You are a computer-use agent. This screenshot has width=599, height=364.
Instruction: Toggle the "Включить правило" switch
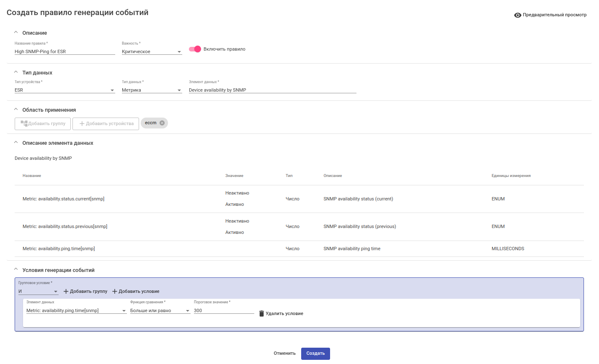[x=195, y=49]
